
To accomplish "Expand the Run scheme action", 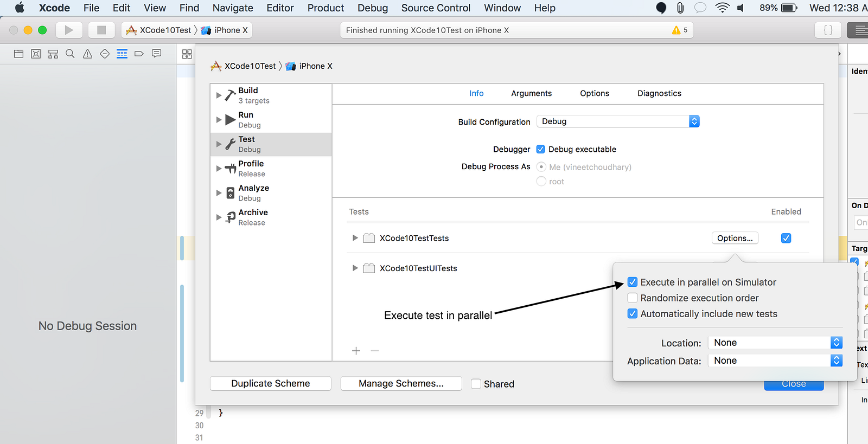I will (x=219, y=120).
